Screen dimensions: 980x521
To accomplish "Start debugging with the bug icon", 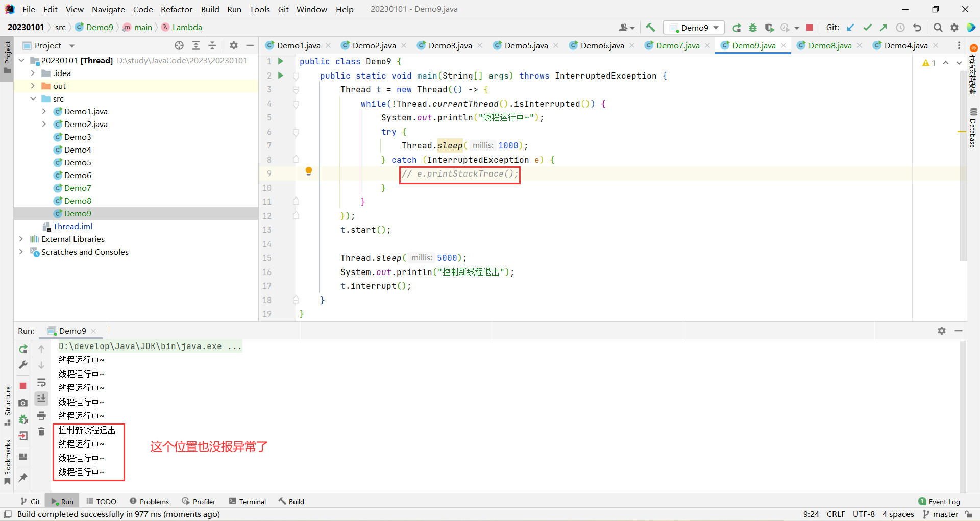I will pos(753,28).
